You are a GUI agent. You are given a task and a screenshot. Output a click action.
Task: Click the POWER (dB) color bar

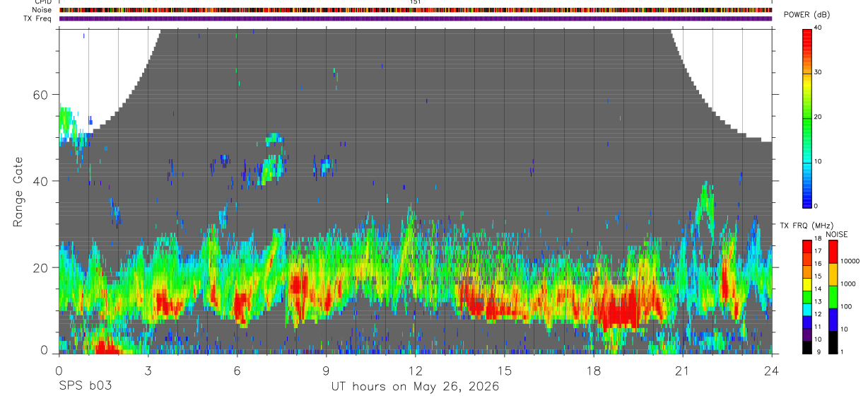point(807,117)
